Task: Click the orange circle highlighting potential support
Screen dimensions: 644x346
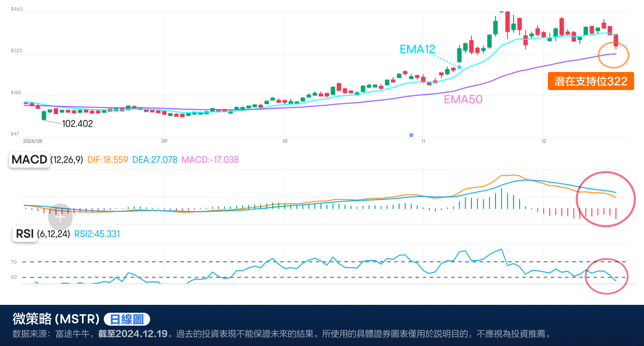Action: tap(614, 55)
